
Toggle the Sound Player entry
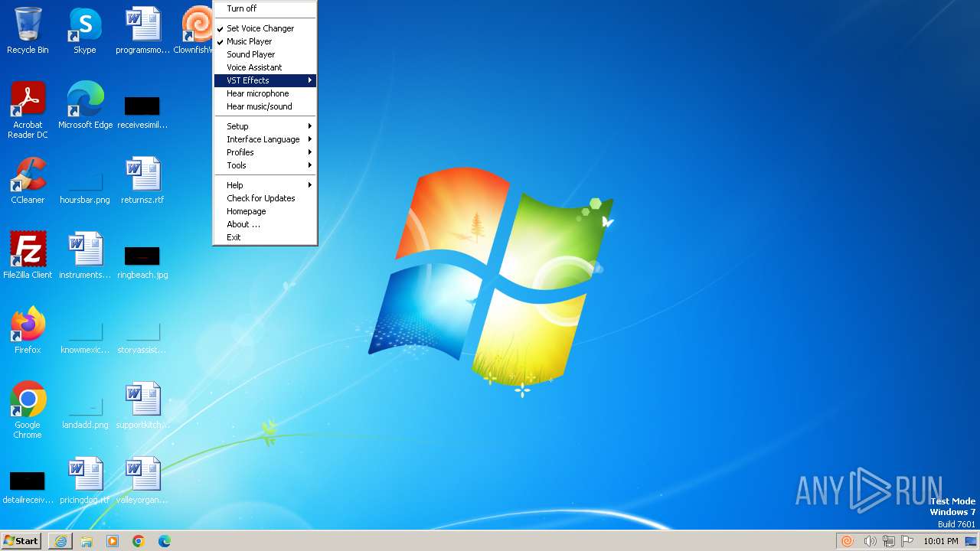coord(265,54)
